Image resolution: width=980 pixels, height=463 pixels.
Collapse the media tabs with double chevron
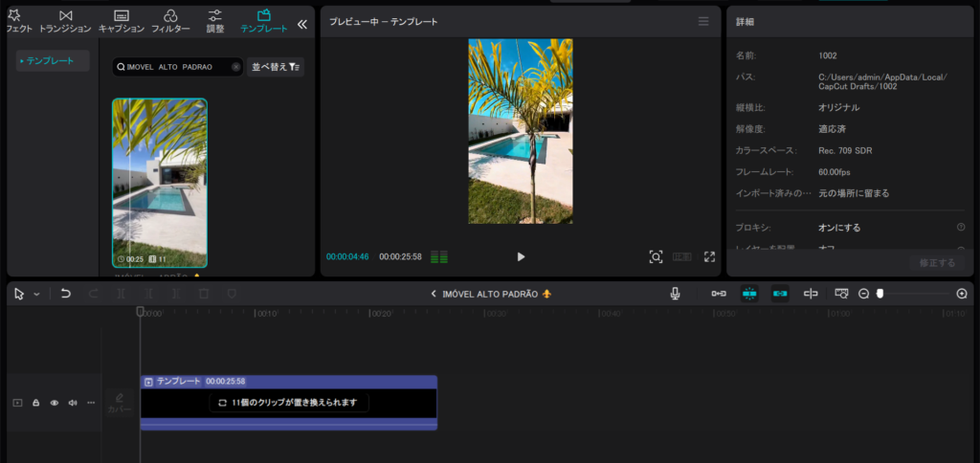pyautogui.click(x=301, y=24)
